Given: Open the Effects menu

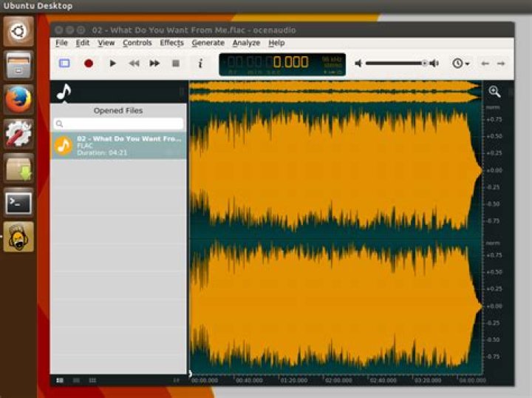Looking at the screenshot, I should pyautogui.click(x=171, y=43).
